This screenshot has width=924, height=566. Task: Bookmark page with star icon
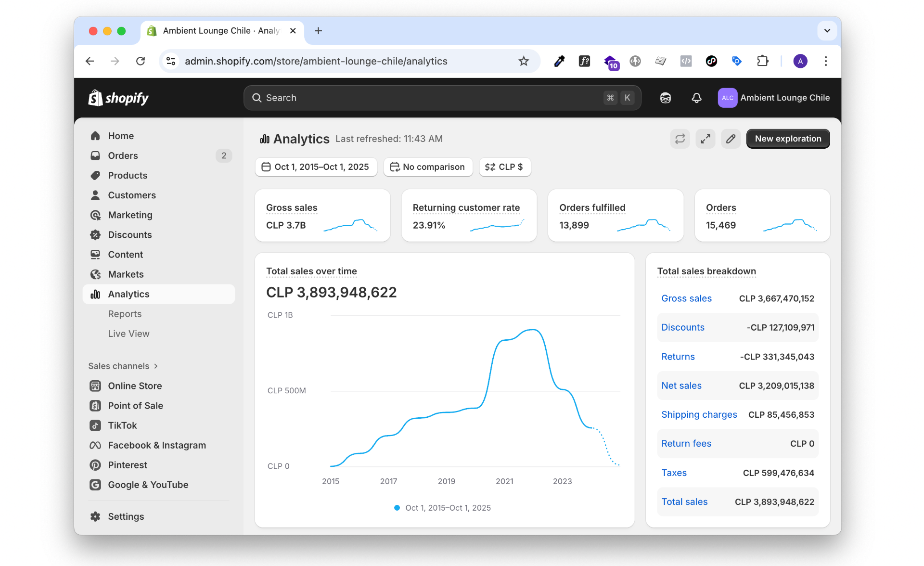click(523, 61)
